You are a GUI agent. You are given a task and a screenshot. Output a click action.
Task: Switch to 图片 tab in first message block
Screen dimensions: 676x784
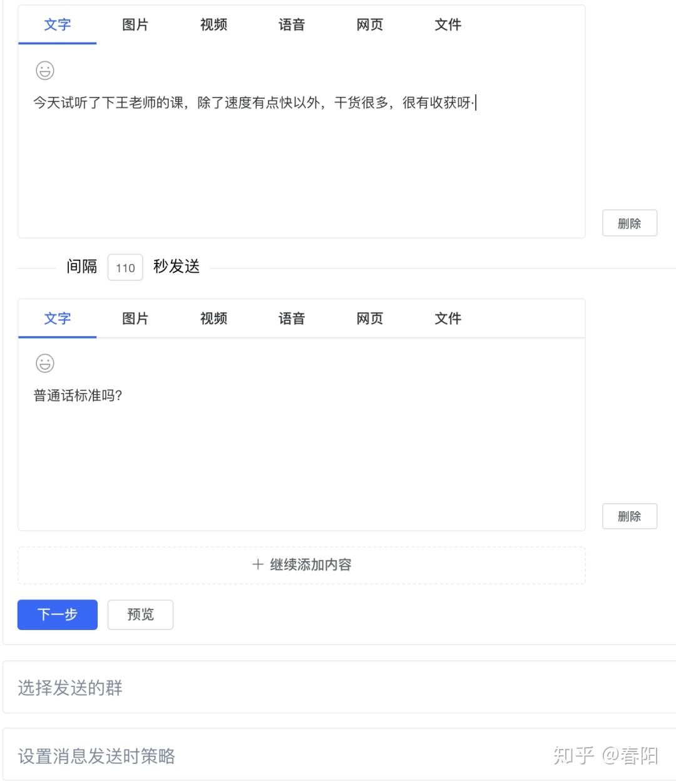135,25
